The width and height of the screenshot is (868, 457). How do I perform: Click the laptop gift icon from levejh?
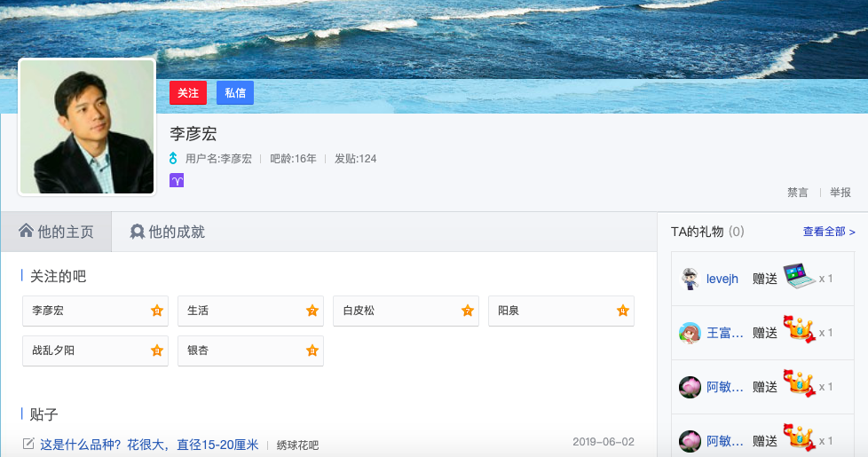tap(798, 278)
